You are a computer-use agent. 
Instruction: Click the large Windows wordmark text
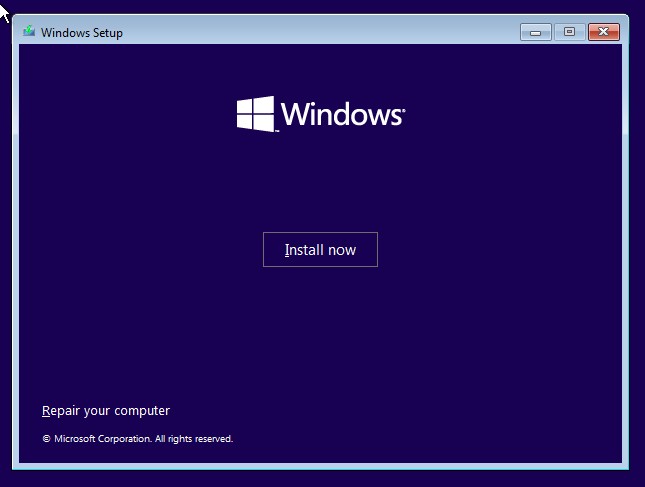click(340, 114)
